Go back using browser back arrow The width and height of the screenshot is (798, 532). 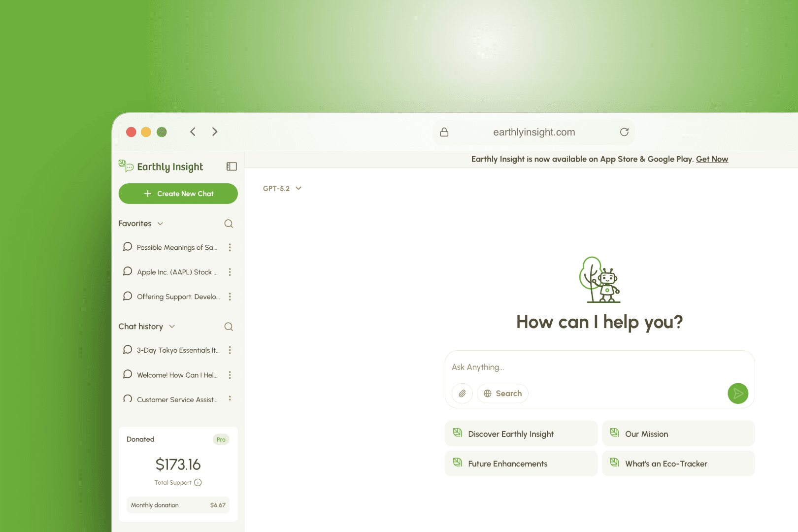pos(193,132)
